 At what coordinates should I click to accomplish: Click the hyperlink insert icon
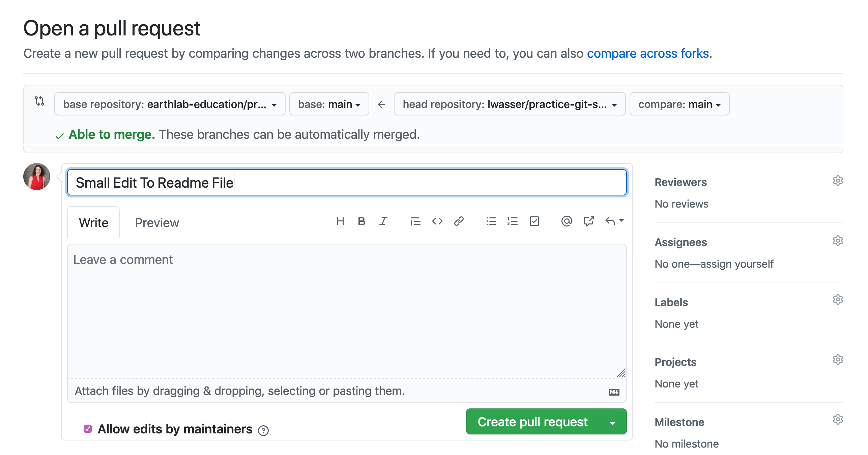click(459, 221)
